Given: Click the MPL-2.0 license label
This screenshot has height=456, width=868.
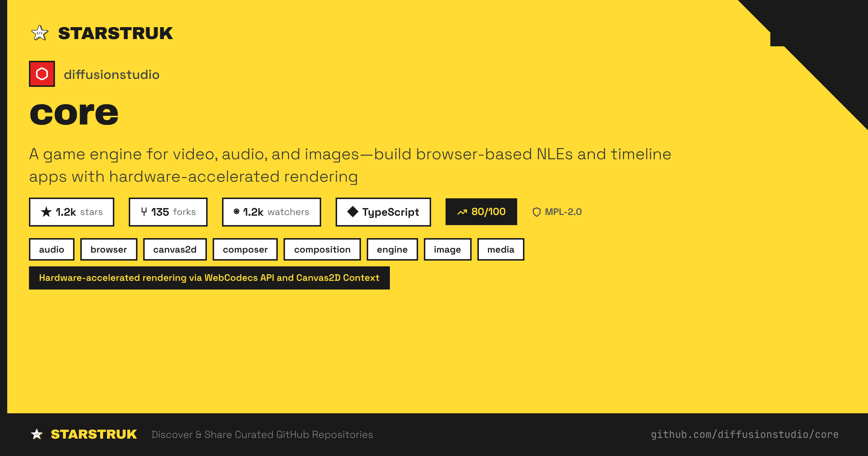Looking at the screenshot, I should click(x=563, y=212).
